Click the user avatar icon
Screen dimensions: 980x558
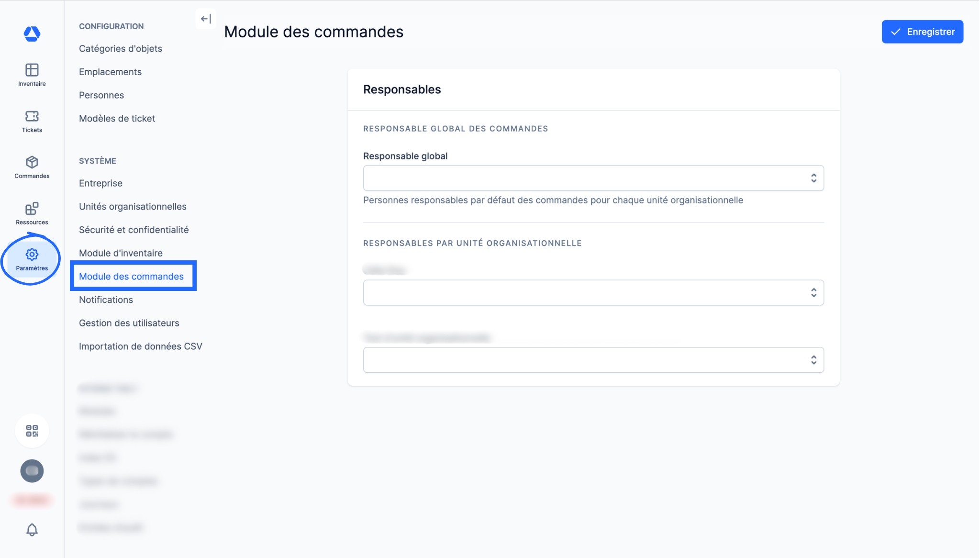click(32, 471)
